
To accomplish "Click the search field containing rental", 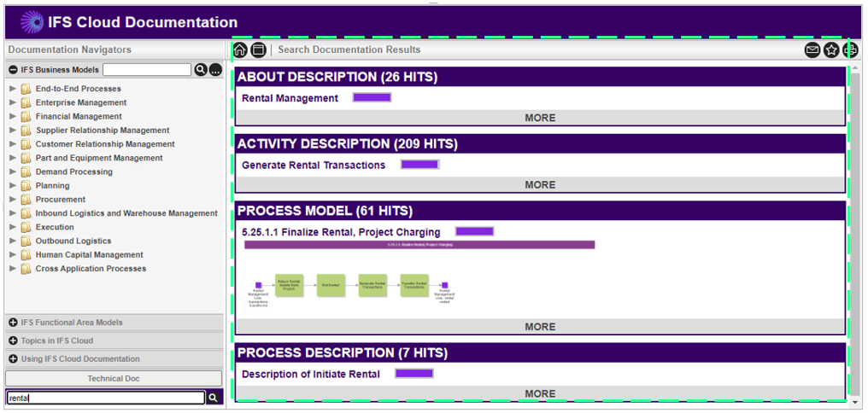I will coord(106,398).
